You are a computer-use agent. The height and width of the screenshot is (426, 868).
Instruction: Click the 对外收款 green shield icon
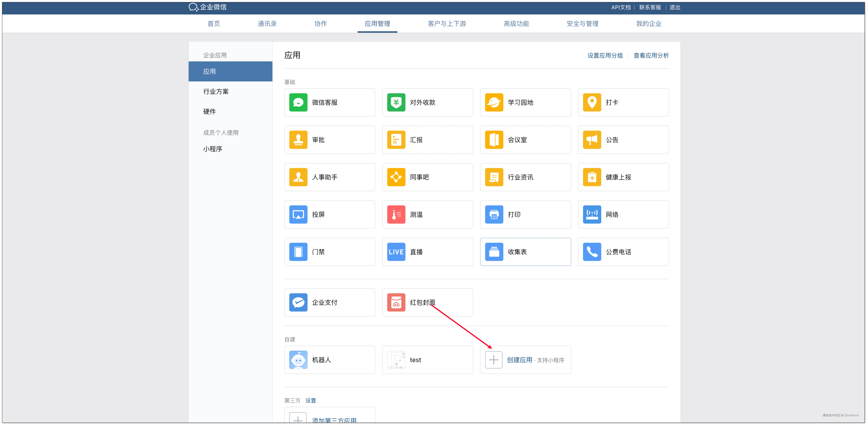click(x=396, y=102)
